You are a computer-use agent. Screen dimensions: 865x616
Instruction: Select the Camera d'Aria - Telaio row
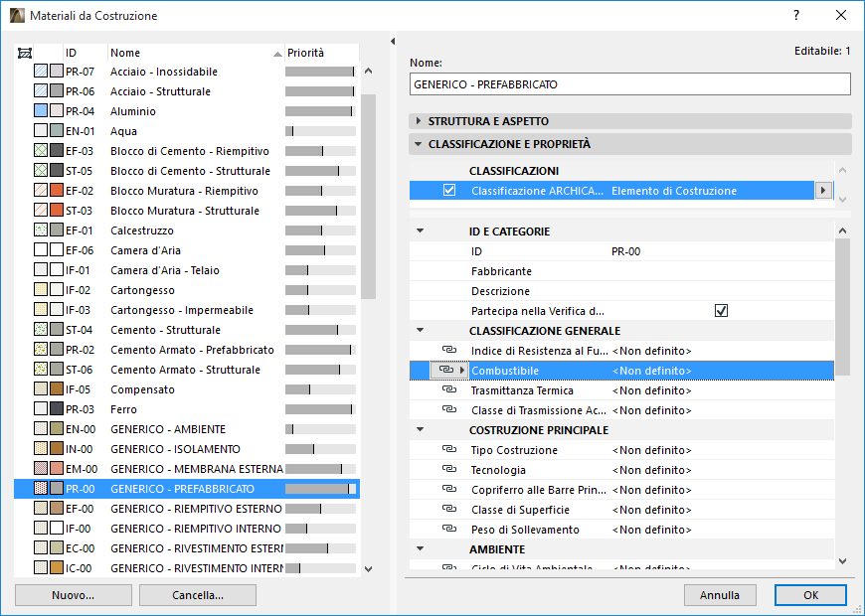tap(187, 269)
